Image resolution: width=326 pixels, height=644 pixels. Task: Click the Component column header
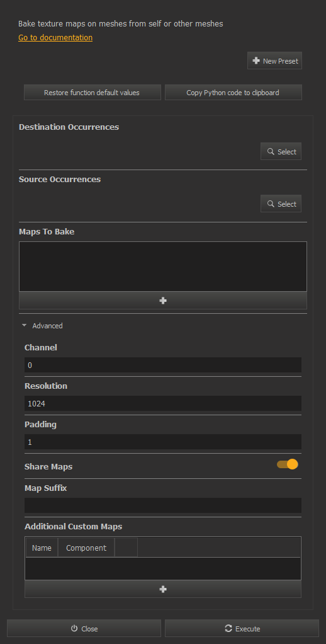coord(86,548)
